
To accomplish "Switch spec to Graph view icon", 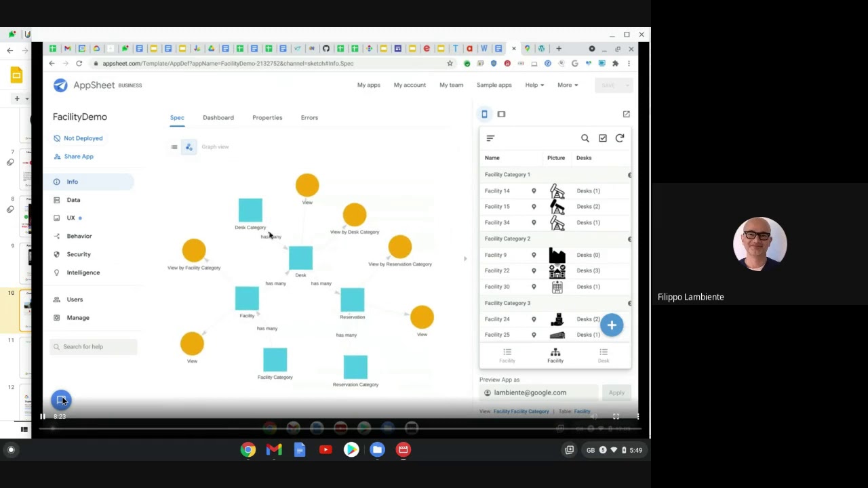I will click(189, 147).
